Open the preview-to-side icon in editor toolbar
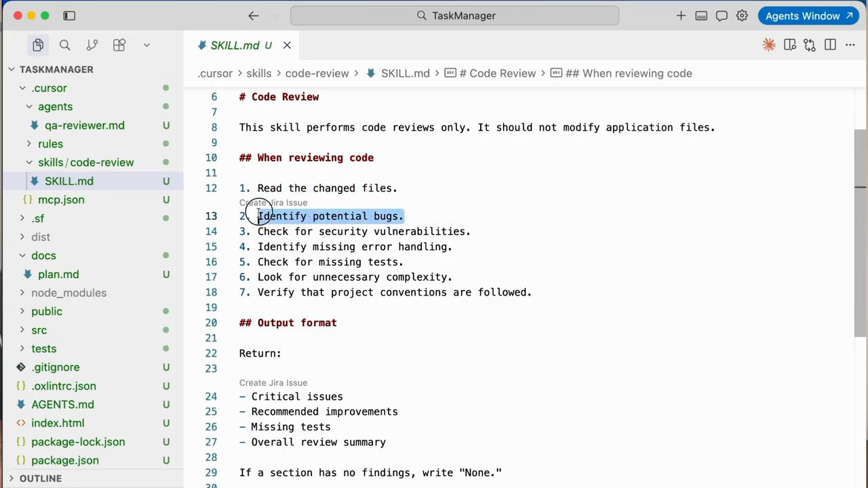The width and height of the screenshot is (868, 488). click(789, 45)
